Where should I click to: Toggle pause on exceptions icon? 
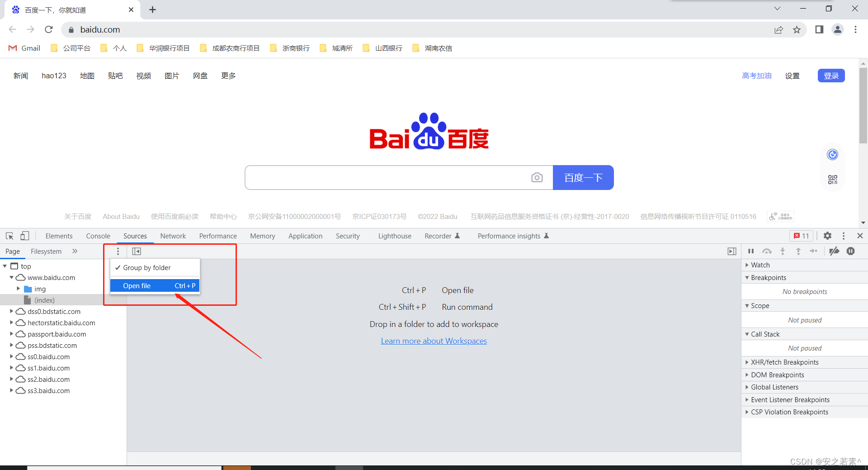pos(851,251)
